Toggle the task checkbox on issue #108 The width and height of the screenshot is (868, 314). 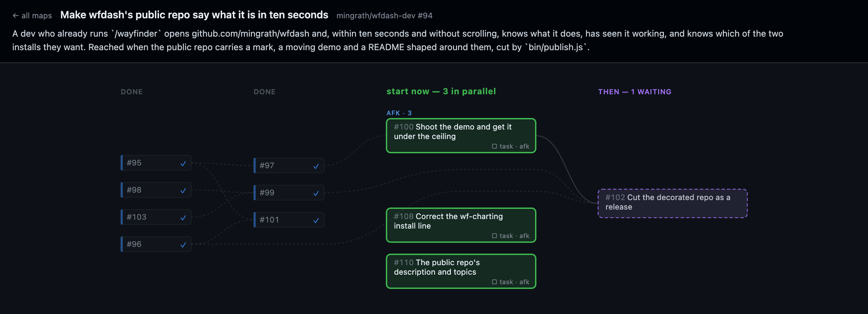pyautogui.click(x=494, y=236)
